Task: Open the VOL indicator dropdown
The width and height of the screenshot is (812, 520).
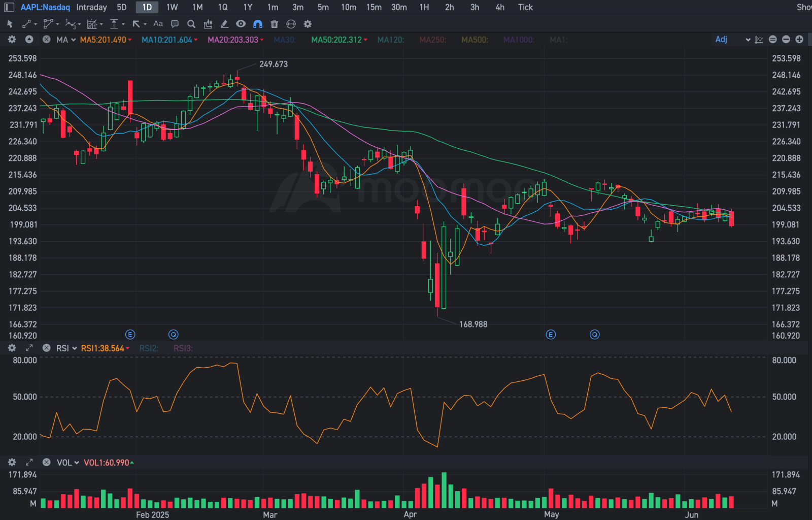Action: [x=68, y=463]
